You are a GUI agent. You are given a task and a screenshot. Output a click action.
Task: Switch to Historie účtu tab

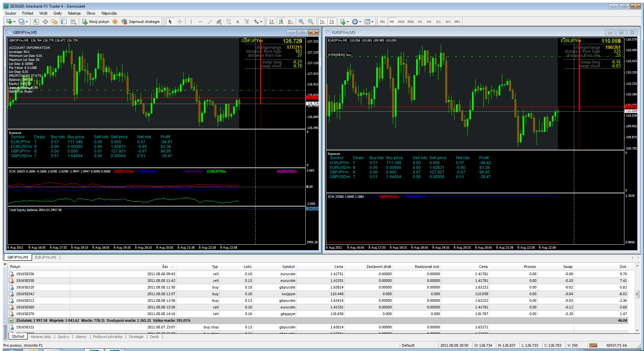pos(41,337)
